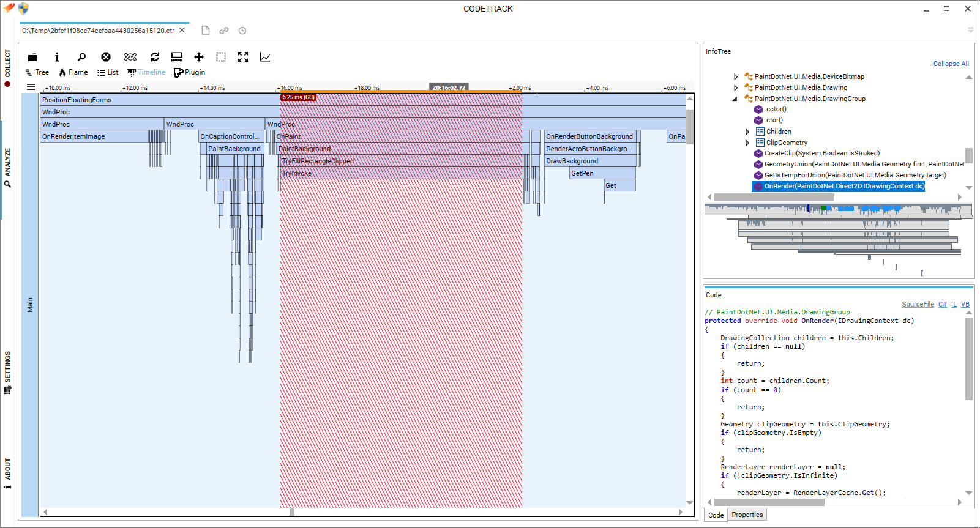
Task: Open the Plugin view
Action: click(x=189, y=72)
